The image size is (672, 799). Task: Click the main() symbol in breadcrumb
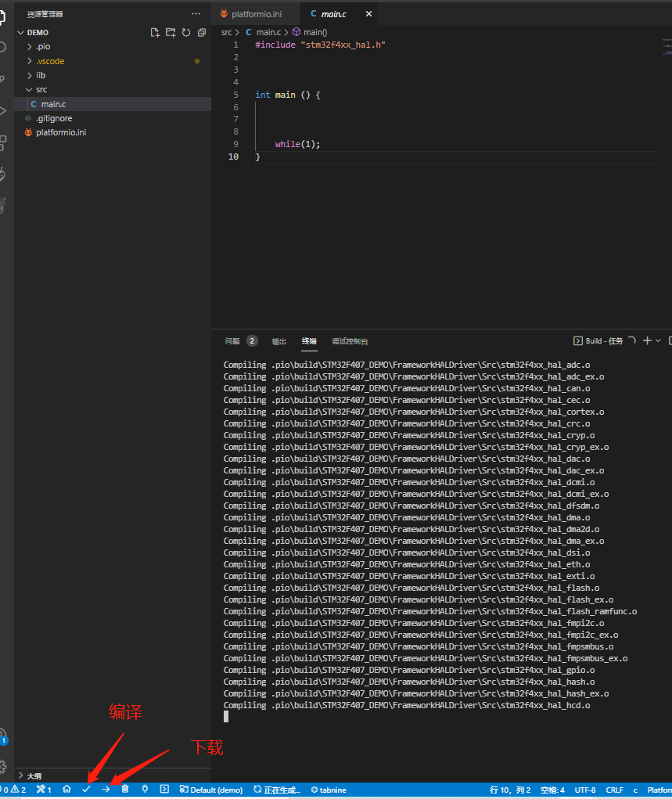[x=311, y=32]
